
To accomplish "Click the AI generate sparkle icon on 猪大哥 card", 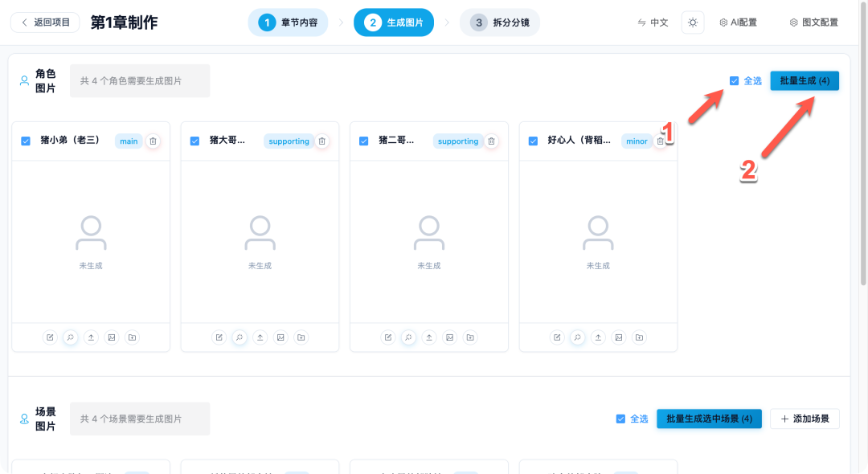I will 239,337.
